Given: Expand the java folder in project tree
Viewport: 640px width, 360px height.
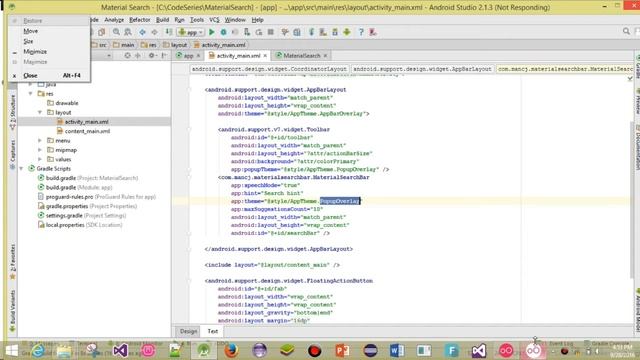Looking at the screenshot, I should 31,84.
